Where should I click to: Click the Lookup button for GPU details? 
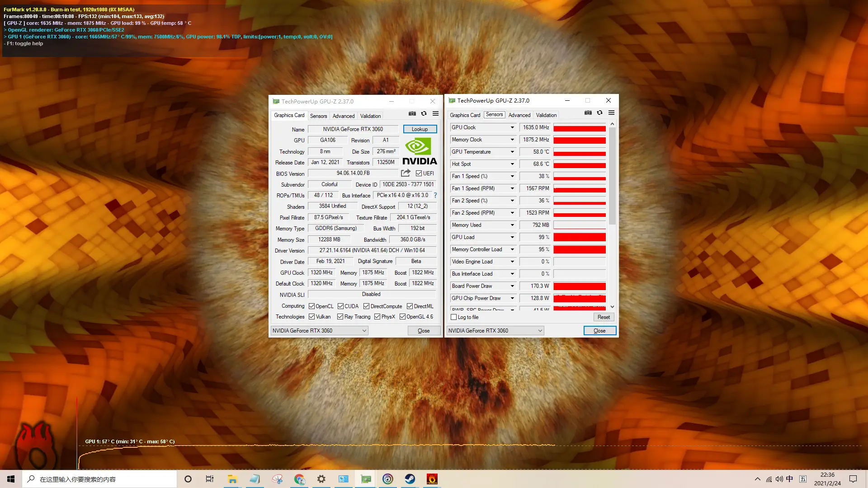click(419, 129)
